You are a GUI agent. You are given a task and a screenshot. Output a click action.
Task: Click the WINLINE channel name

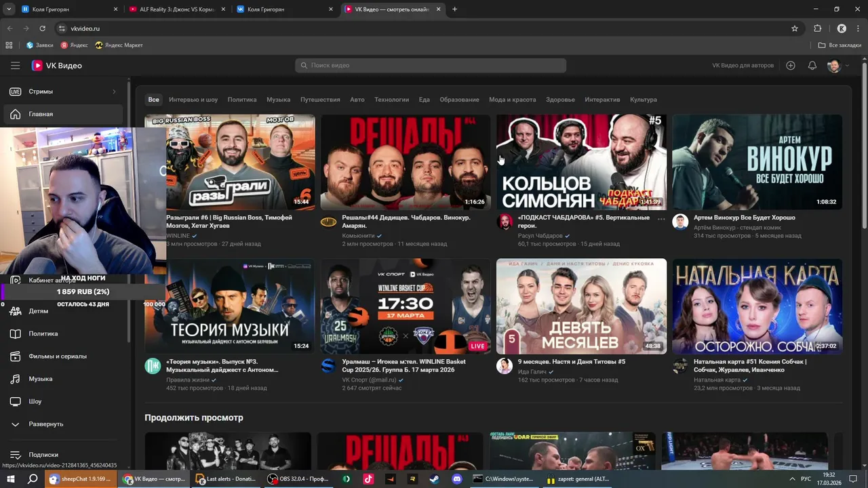(178, 236)
